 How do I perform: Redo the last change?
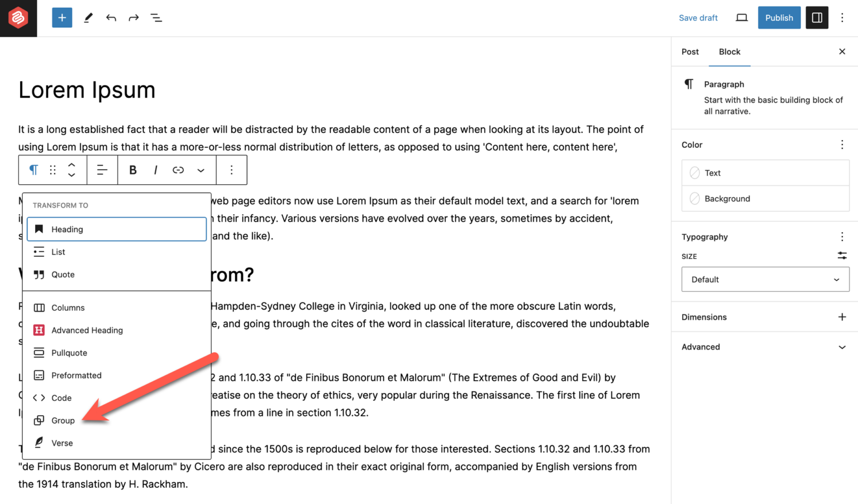pos(133,17)
